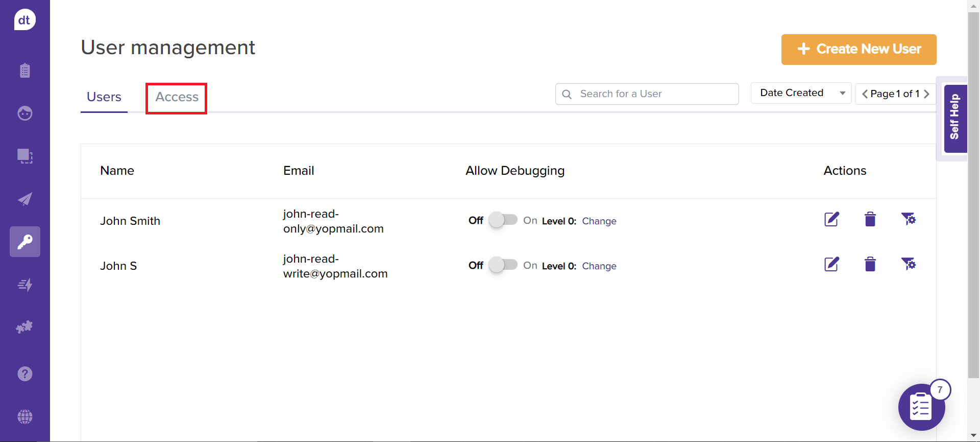
Task: Open the bot face icon in the sidebar
Action: coord(24,113)
